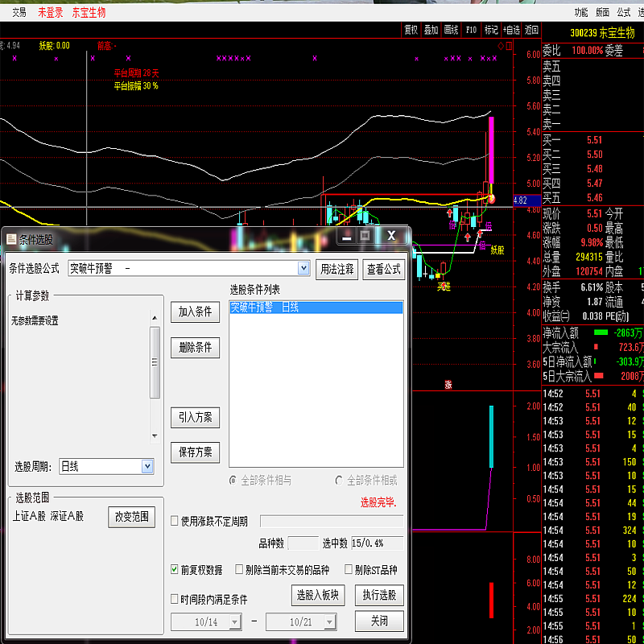Click the 执行选股 button

[x=379, y=596]
